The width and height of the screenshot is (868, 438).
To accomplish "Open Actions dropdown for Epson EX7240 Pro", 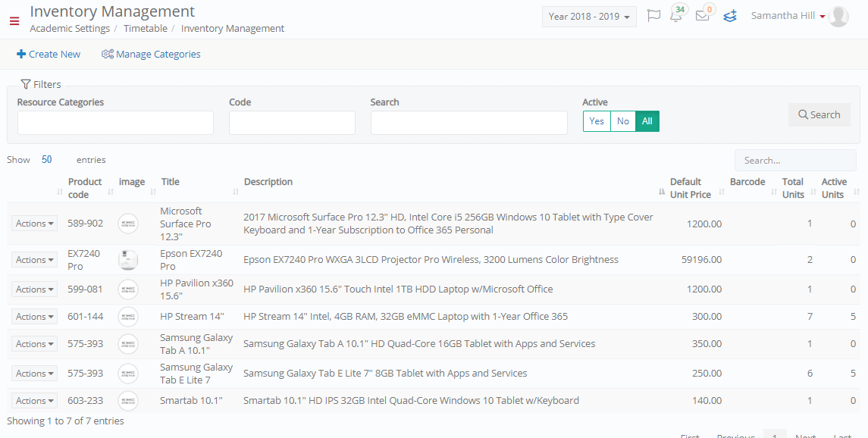I will click(x=34, y=260).
